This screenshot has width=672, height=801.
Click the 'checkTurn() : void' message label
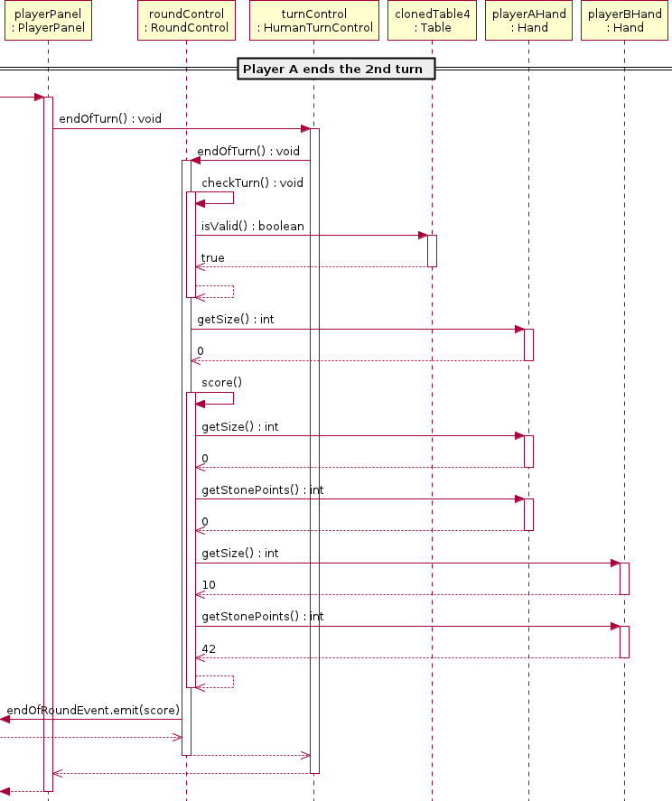(252, 183)
